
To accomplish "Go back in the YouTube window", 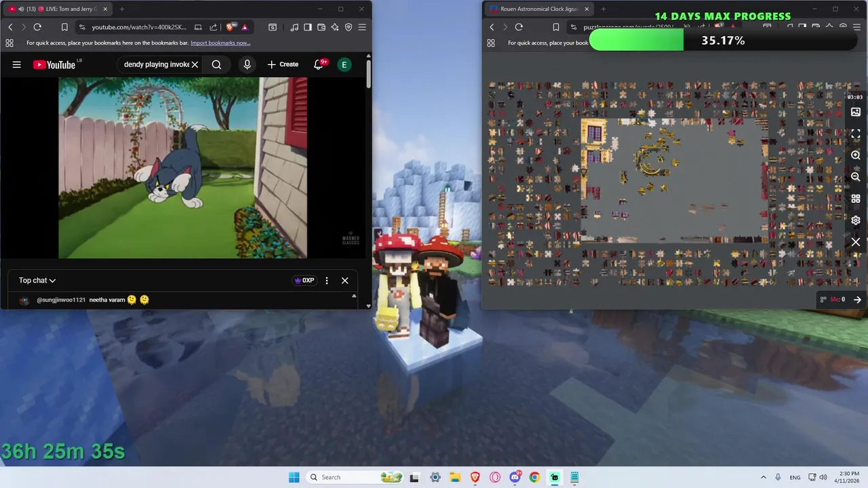I will (10, 27).
